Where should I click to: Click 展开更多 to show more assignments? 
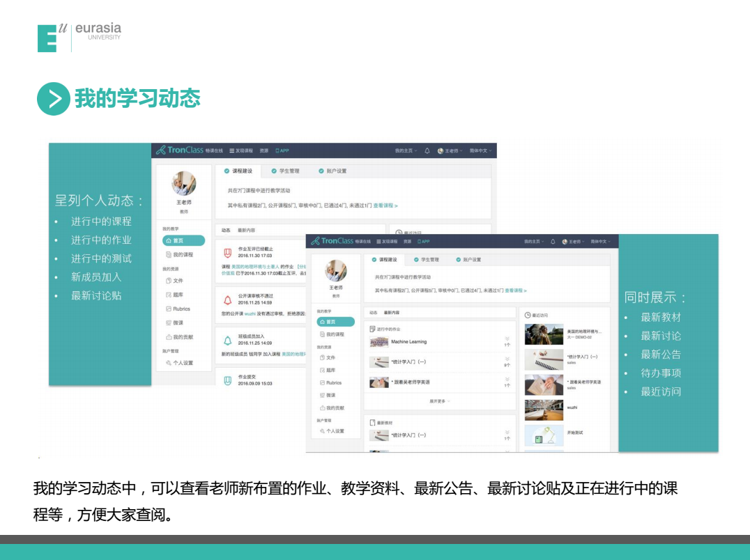pyautogui.click(x=440, y=401)
